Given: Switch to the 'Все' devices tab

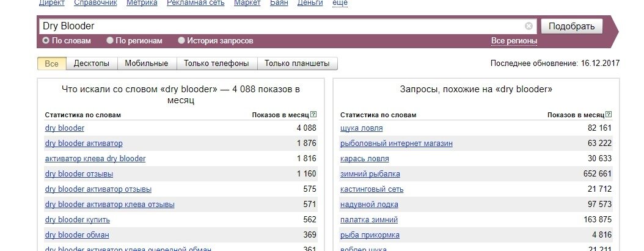Looking at the screenshot, I should 52,64.
